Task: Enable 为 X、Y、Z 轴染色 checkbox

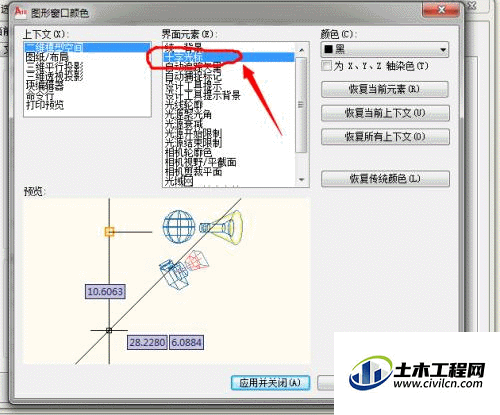Action: 327,65
